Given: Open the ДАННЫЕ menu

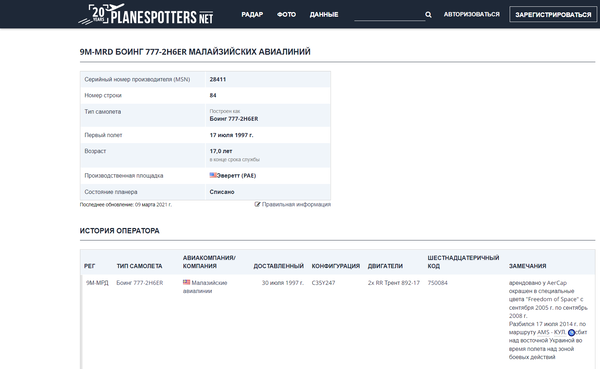Looking at the screenshot, I should [324, 15].
